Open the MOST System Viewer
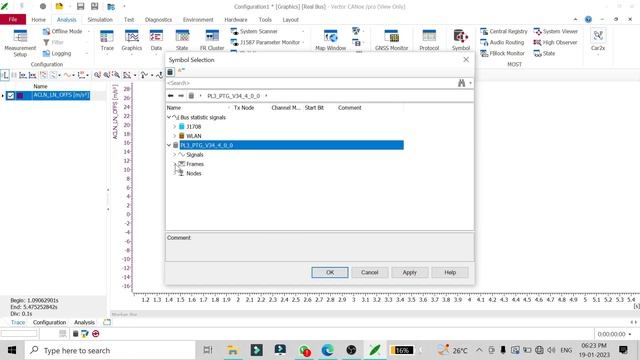Screen dimensions: 640x360 click(556, 31)
